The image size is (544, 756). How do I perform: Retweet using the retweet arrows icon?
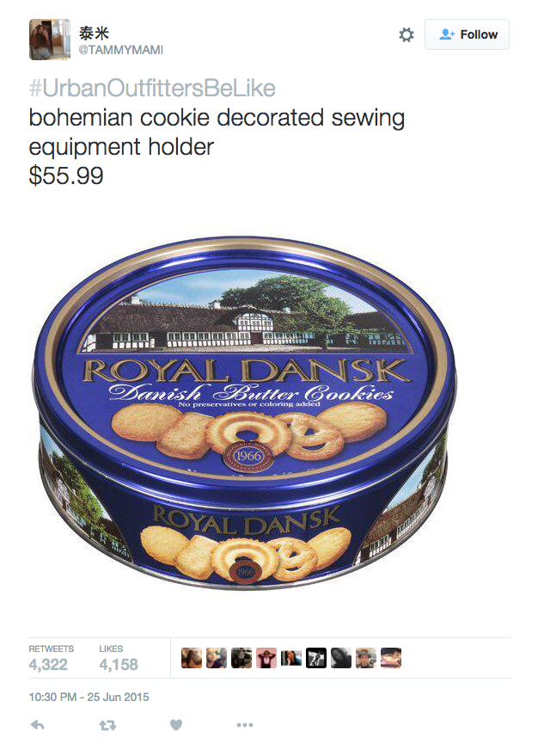tap(107, 725)
